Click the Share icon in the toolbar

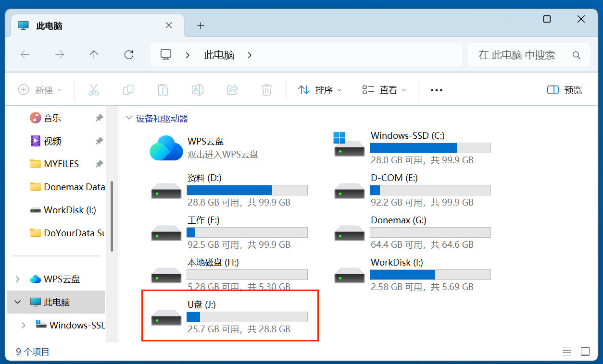pyautogui.click(x=232, y=89)
